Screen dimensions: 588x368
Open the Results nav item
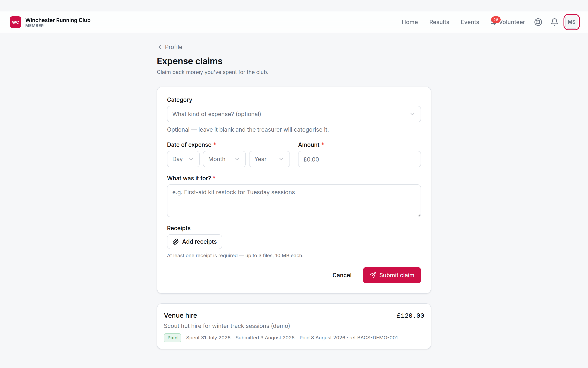point(439,22)
